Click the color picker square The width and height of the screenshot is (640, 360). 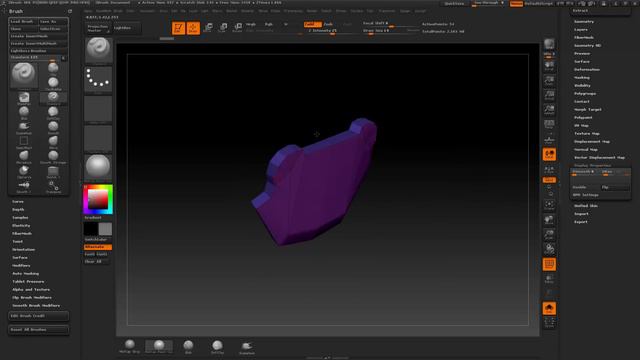click(x=98, y=199)
